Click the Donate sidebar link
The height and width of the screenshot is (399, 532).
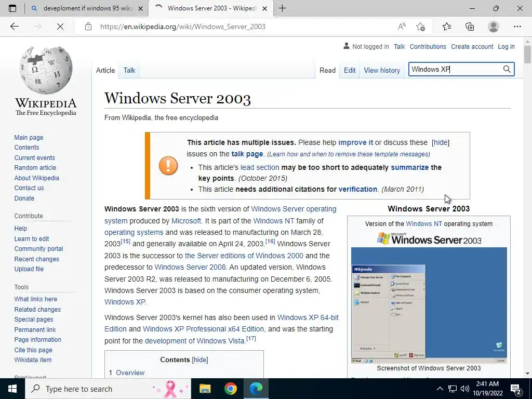(x=24, y=198)
